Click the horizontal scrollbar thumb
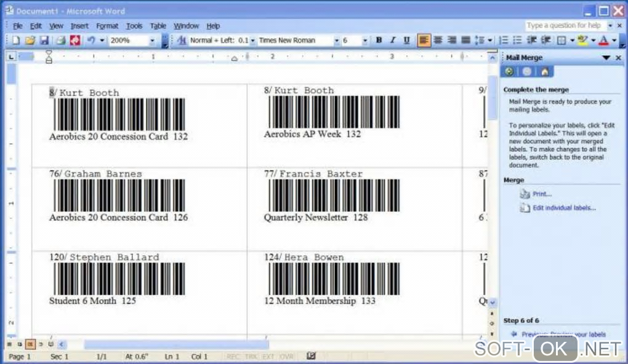Image resolution: width=628 pixels, height=364 pixels. 176,344
